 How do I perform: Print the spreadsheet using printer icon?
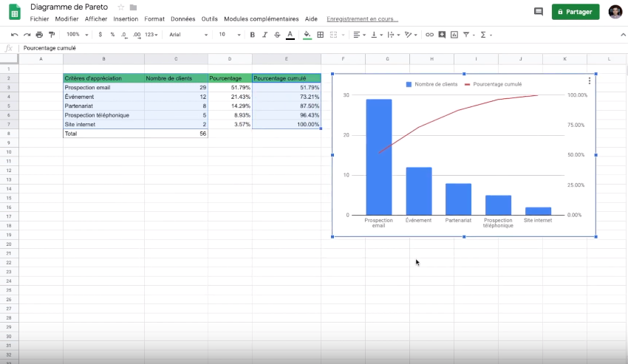39,35
